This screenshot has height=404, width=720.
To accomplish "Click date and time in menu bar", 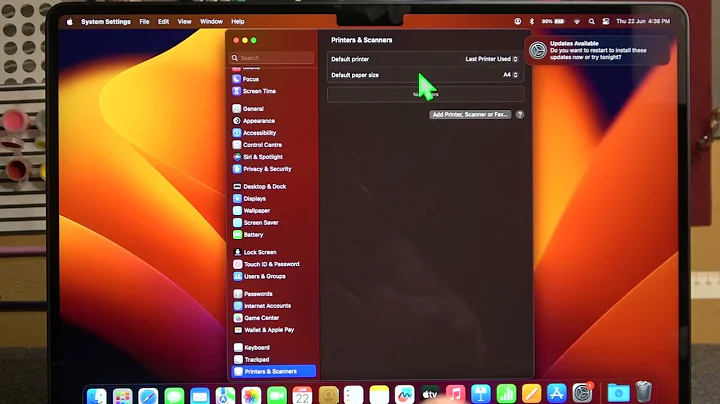I will tap(643, 21).
